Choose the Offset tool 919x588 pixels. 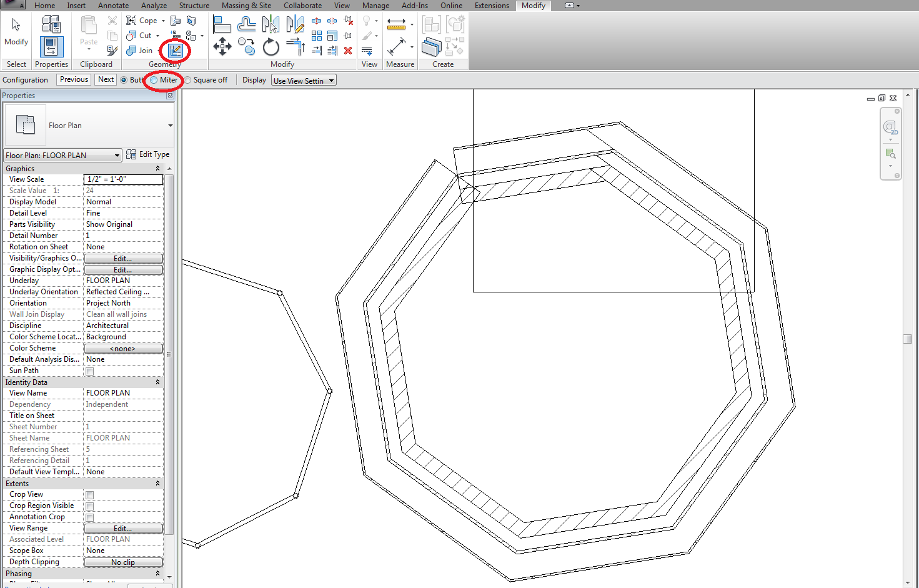(x=246, y=24)
